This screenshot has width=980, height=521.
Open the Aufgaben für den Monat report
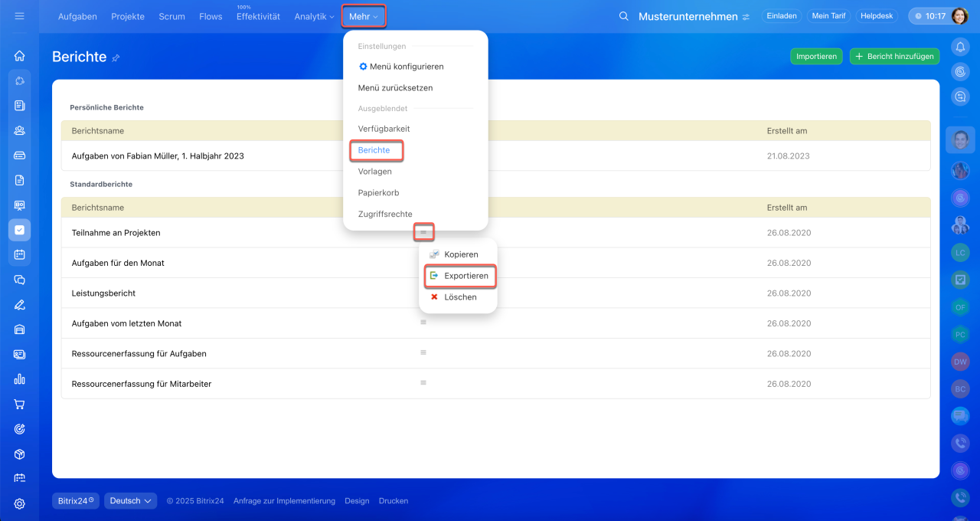click(118, 263)
